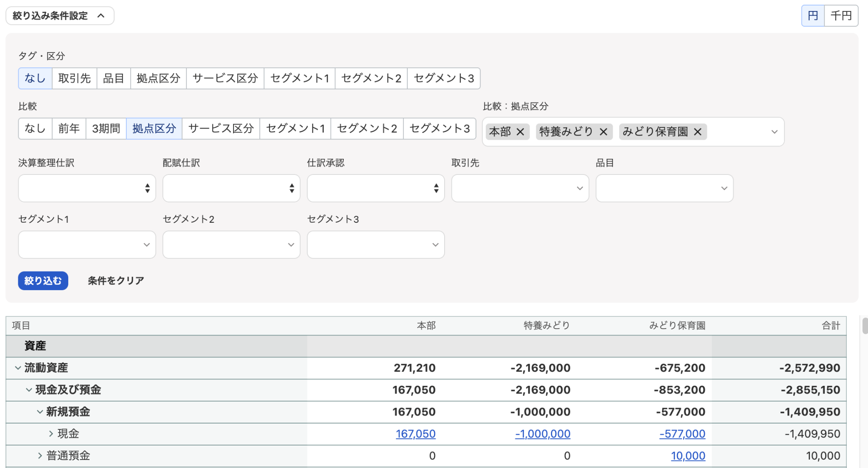The image size is (868, 468).
Task: Set comparison to 拠点区分
Action: click(154, 129)
